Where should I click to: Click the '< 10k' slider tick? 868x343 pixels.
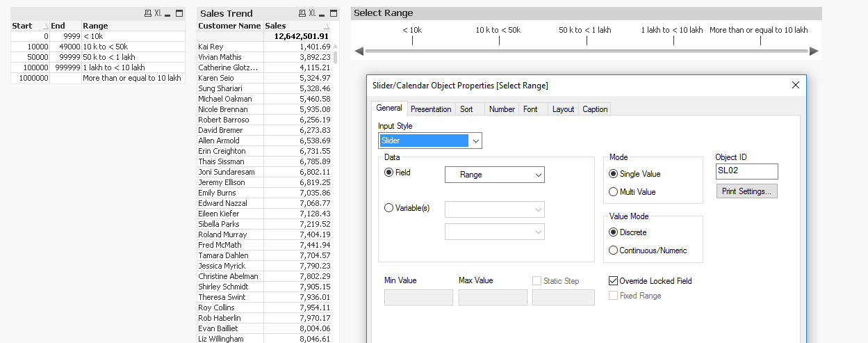point(412,40)
